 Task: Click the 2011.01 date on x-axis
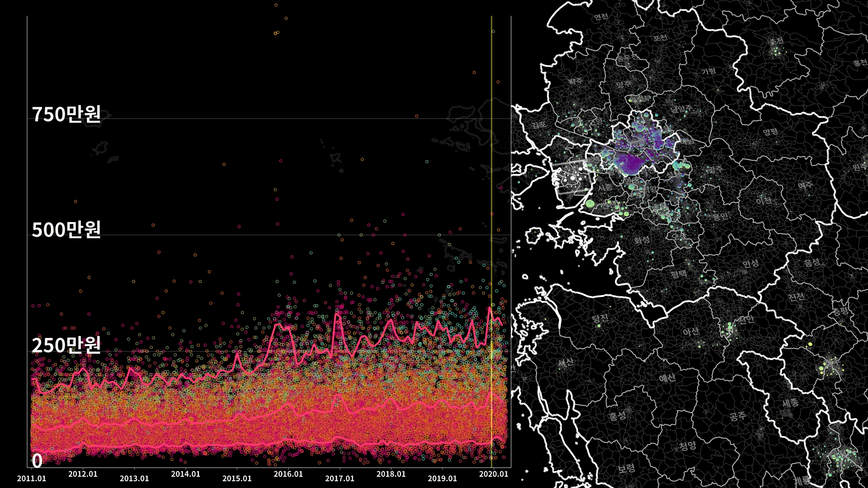(32, 479)
